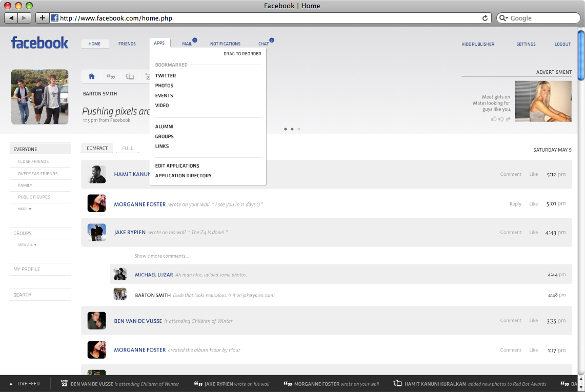Comment on Ben Van De Vusse's post
Viewport: 585px width, 392px height.
click(510, 320)
